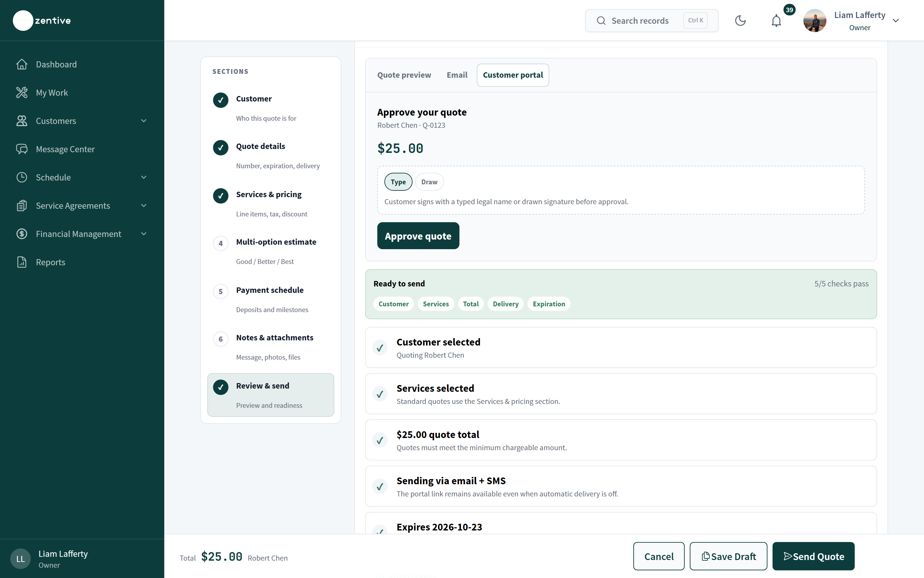Click the '5/5 checks pass' text
Viewport: 924px width, 578px height.
point(841,284)
